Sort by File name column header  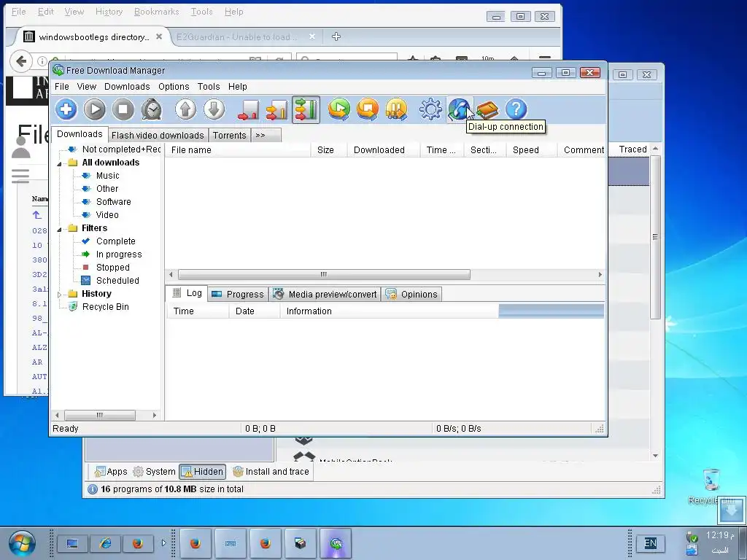click(x=239, y=150)
